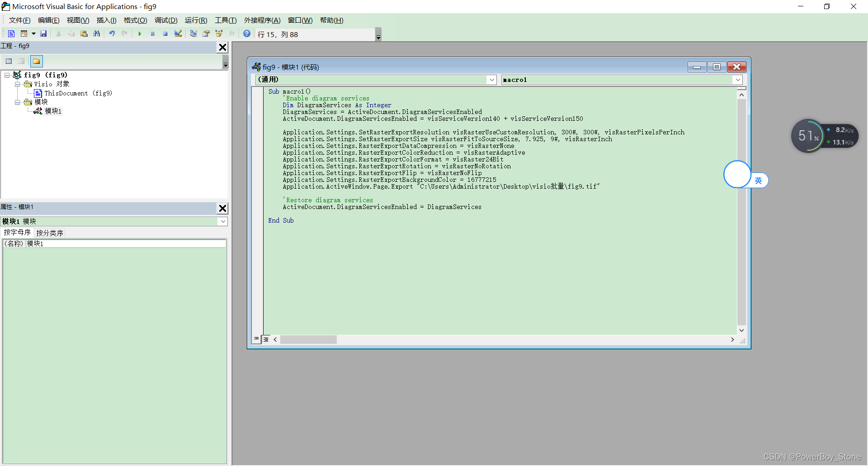Click the 'Sub macro1()' code line
This screenshot has height=466, width=868.
[289, 91]
